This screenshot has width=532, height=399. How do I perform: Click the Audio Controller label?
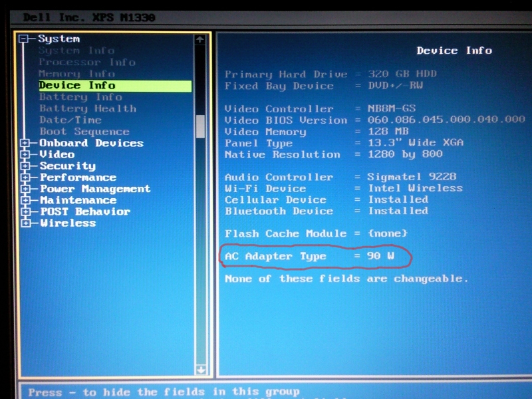coord(279,177)
